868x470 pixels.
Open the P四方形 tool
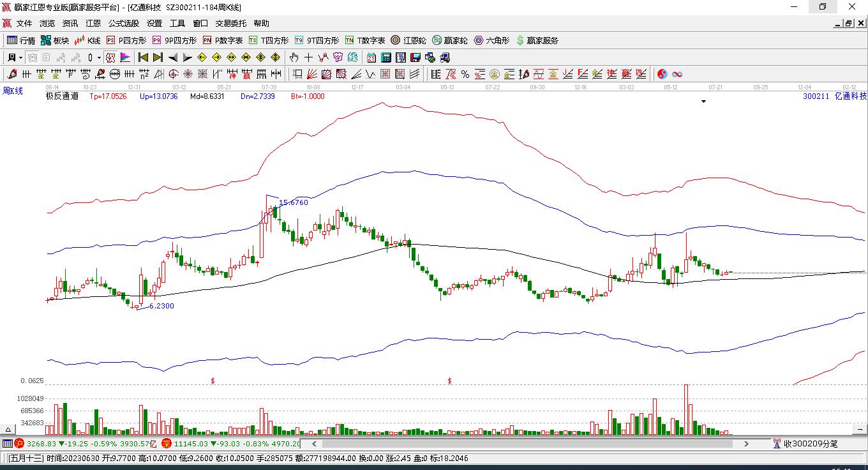[126, 40]
